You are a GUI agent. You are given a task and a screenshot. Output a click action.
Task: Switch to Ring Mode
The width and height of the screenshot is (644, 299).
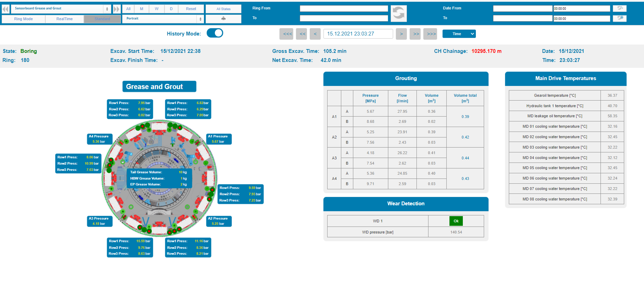pyautogui.click(x=24, y=19)
